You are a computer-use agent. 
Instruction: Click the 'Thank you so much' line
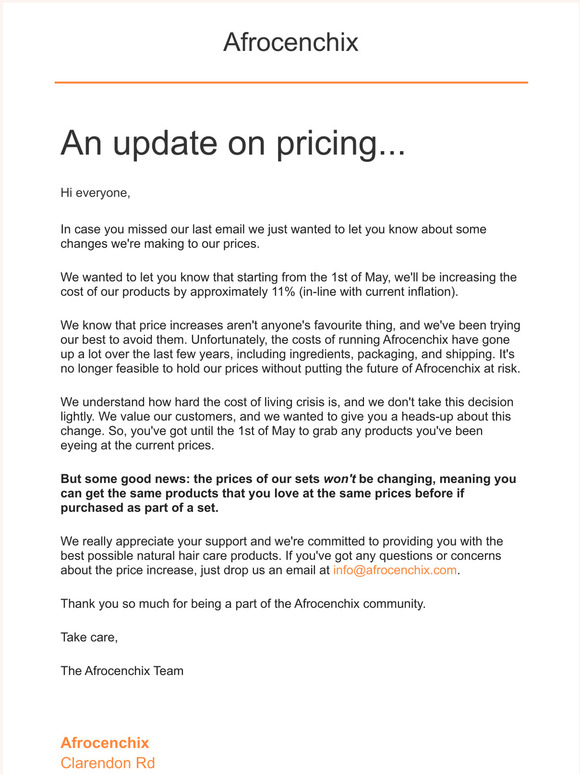click(243, 604)
